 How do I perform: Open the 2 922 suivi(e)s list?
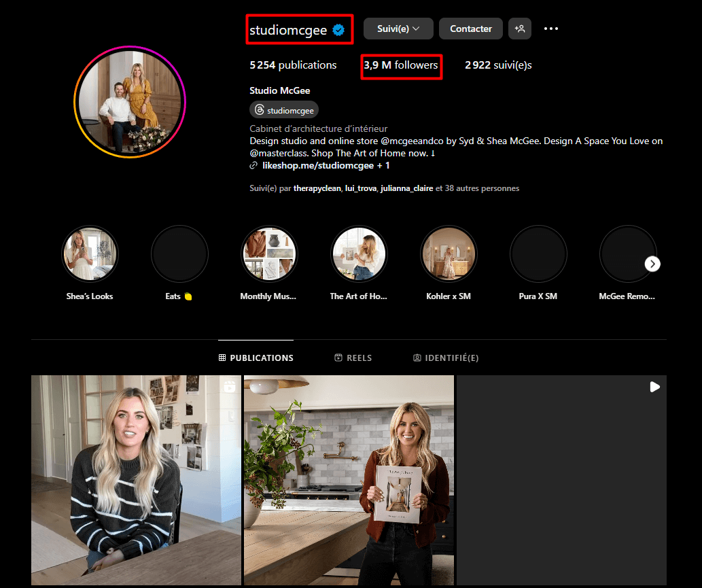click(x=497, y=65)
